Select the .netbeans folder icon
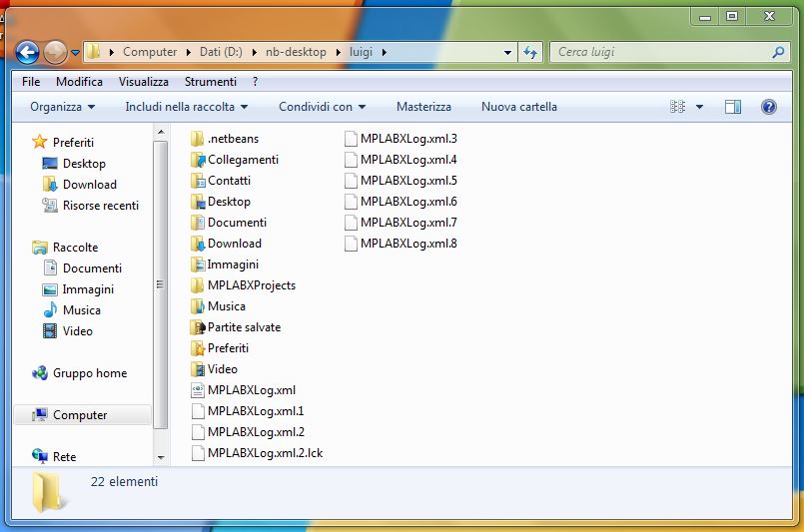Screen dimensions: 804x532 pyautogui.click(x=198, y=139)
